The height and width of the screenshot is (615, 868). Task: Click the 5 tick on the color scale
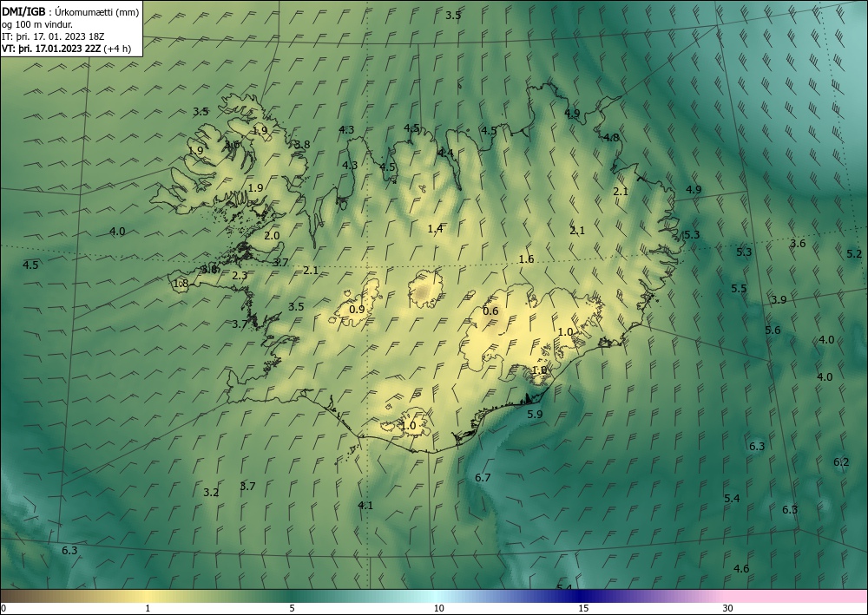(x=292, y=608)
